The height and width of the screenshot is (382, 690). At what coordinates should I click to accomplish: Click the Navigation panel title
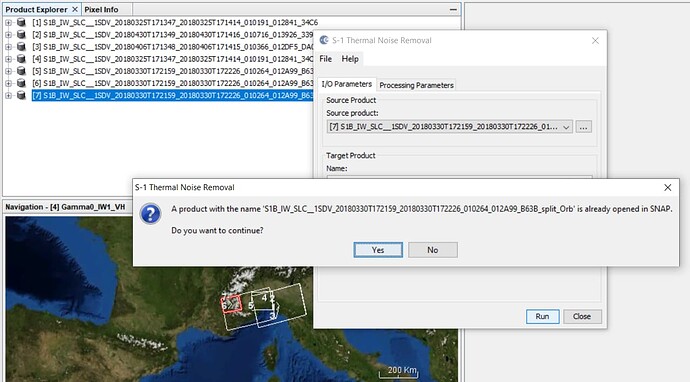coord(65,207)
